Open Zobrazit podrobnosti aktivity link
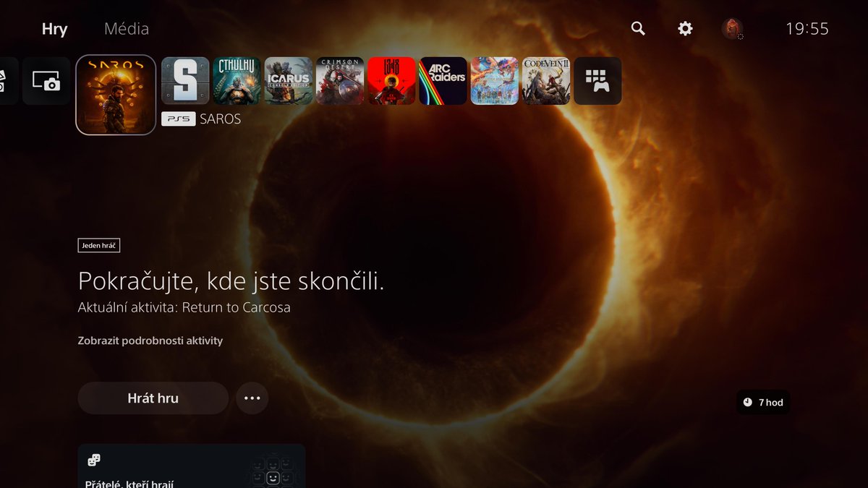 point(150,341)
